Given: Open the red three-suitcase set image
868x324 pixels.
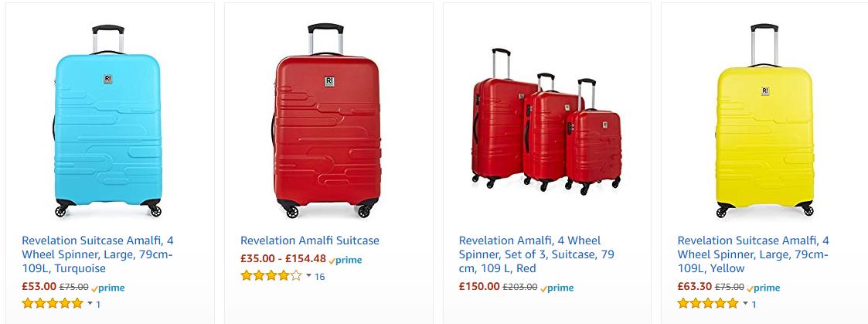Looking at the screenshot, I should (x=546, y=121).
